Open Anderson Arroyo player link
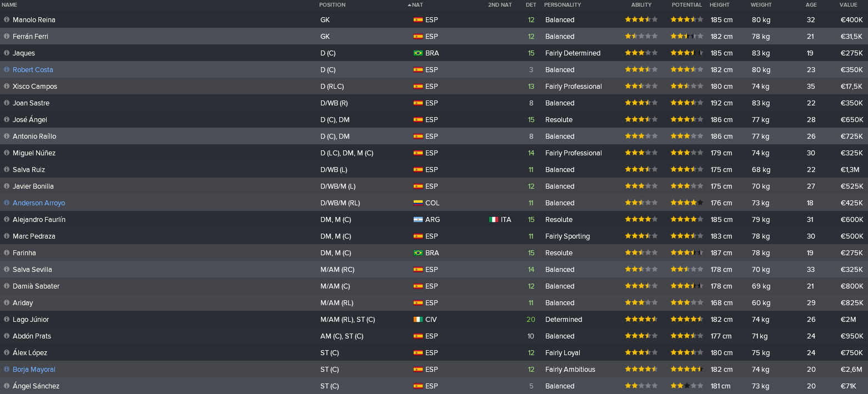Screen dimensions: 868x394 39,203
